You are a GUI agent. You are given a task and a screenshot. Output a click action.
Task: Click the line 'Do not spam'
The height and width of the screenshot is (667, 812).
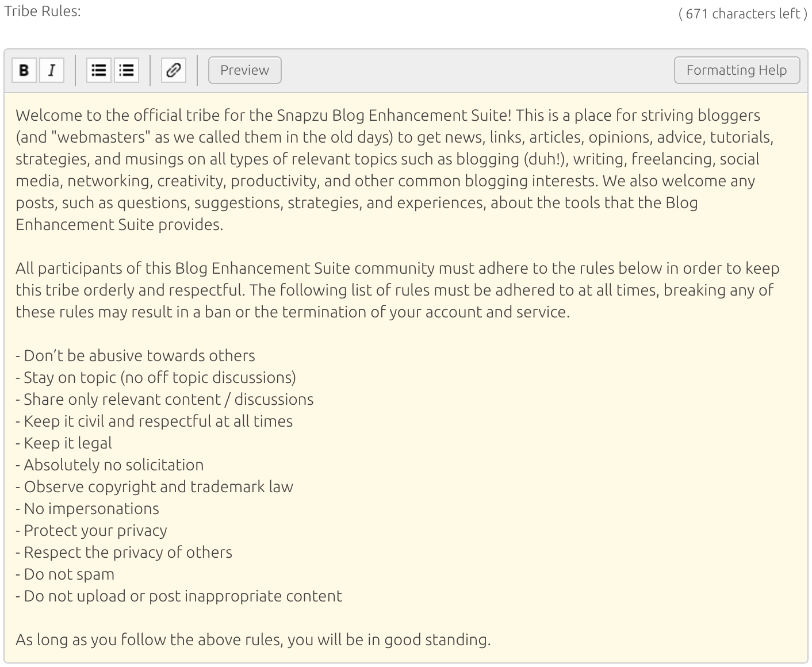[x=65, y=574]
